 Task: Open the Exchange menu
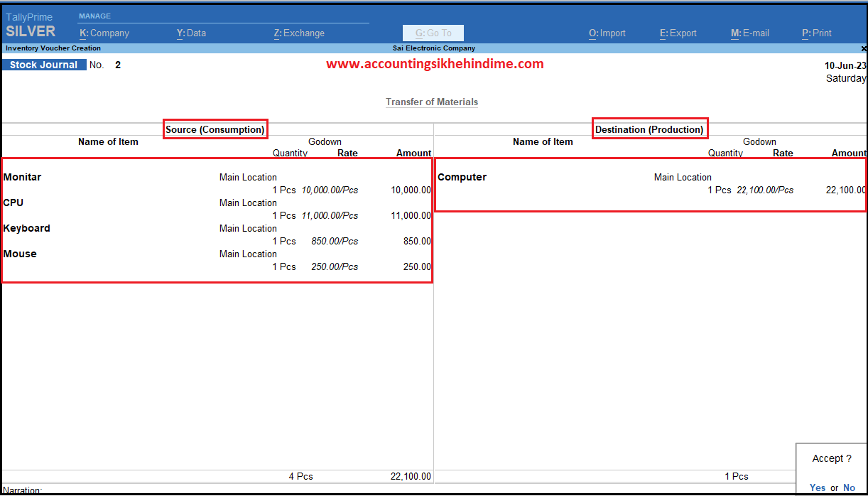pyautogui.click(x=299, y=33)
